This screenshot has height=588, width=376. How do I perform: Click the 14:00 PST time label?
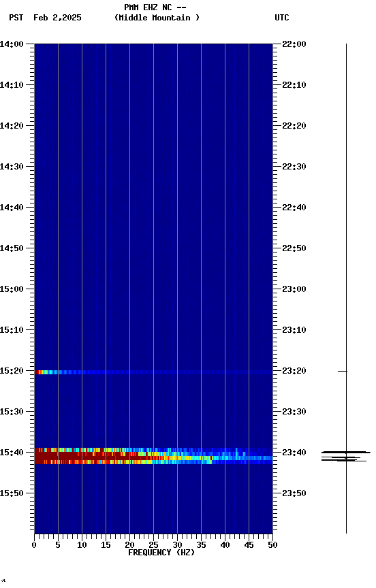point(12,44)
